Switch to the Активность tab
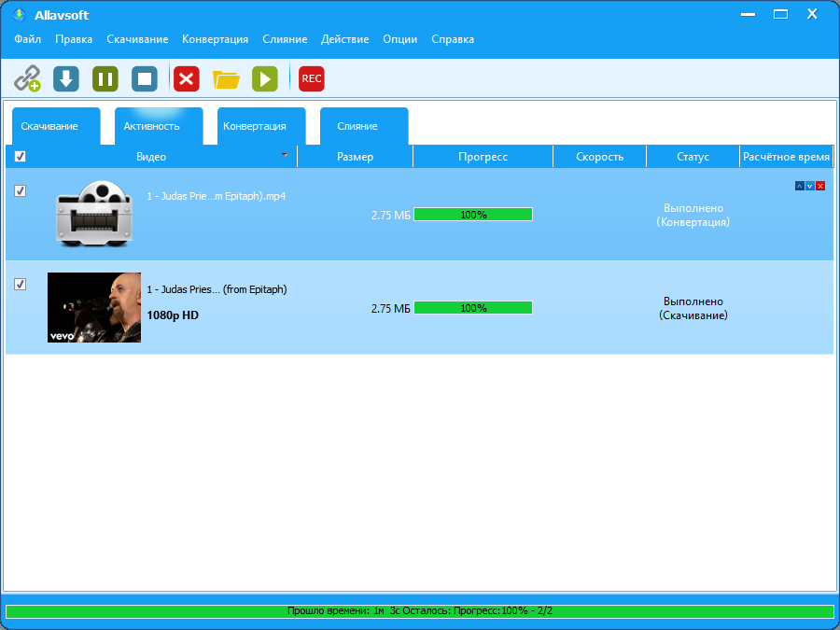The image size is (840, 630). point(159,126)
